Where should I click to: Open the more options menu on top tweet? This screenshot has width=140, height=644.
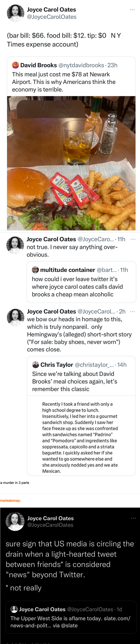pyautogui.click(x=133, y=10)
